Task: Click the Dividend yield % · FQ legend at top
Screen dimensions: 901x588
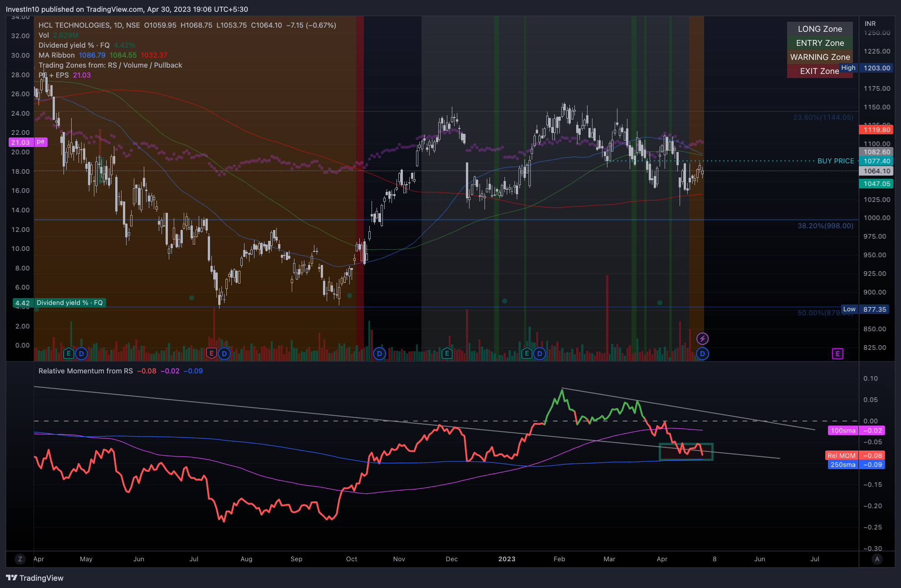Action: [87, 45]
